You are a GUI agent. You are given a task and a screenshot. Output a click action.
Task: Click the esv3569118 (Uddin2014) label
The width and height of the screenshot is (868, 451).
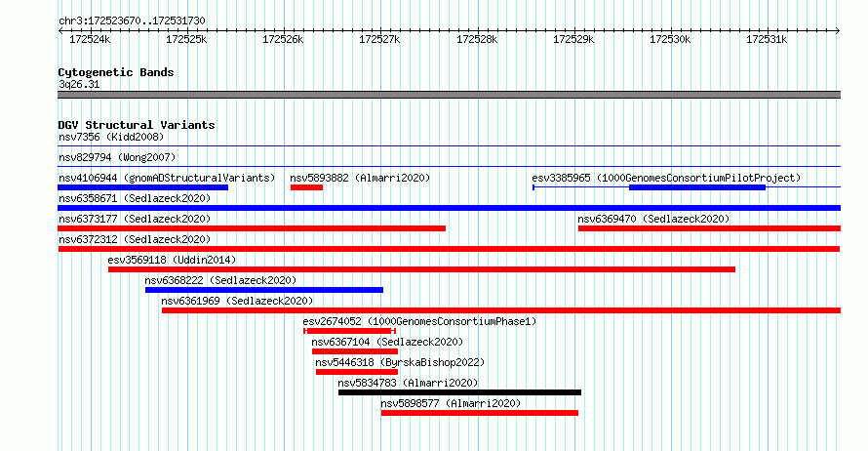click(172, 260)
